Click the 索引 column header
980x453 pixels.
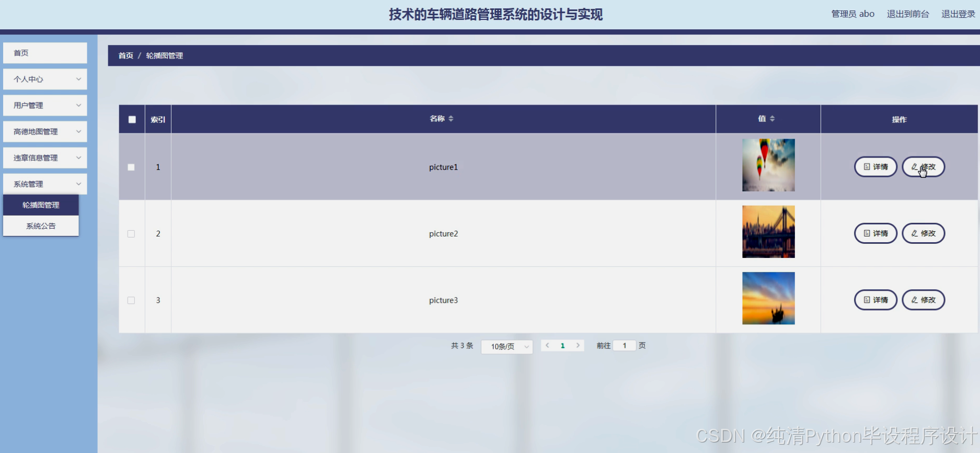coord(158,119)
